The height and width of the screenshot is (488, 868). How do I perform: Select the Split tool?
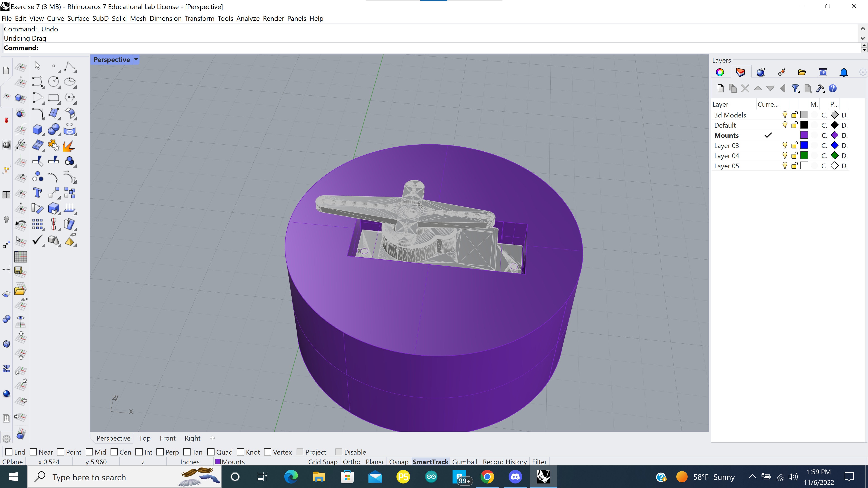click(x=54, y=161)
